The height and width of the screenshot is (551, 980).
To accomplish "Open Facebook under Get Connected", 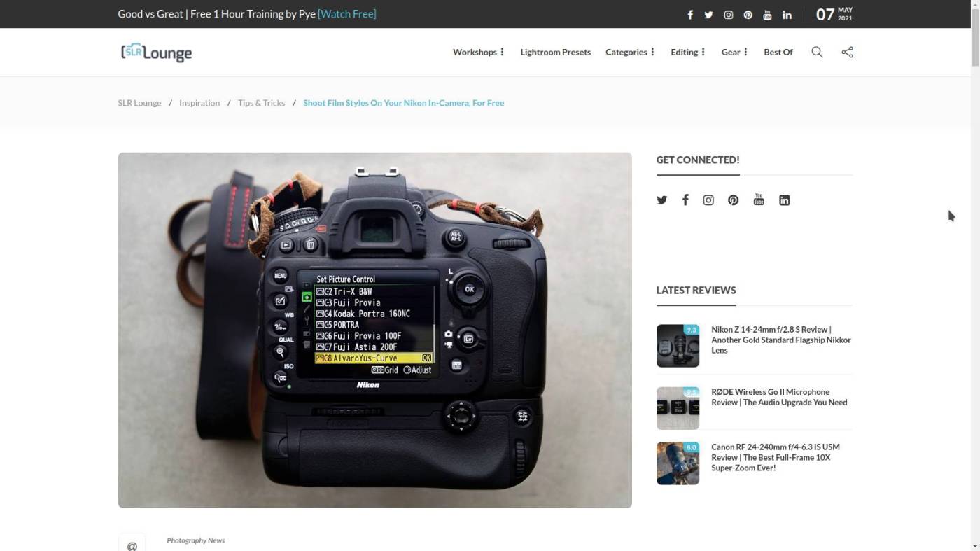I will pos(685,200).
